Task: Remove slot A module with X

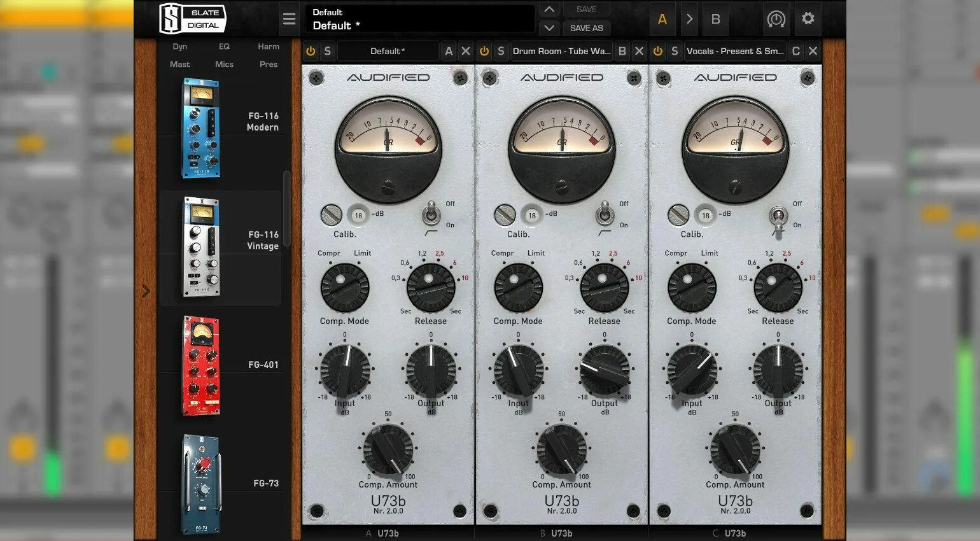Action: click(466, 51)
